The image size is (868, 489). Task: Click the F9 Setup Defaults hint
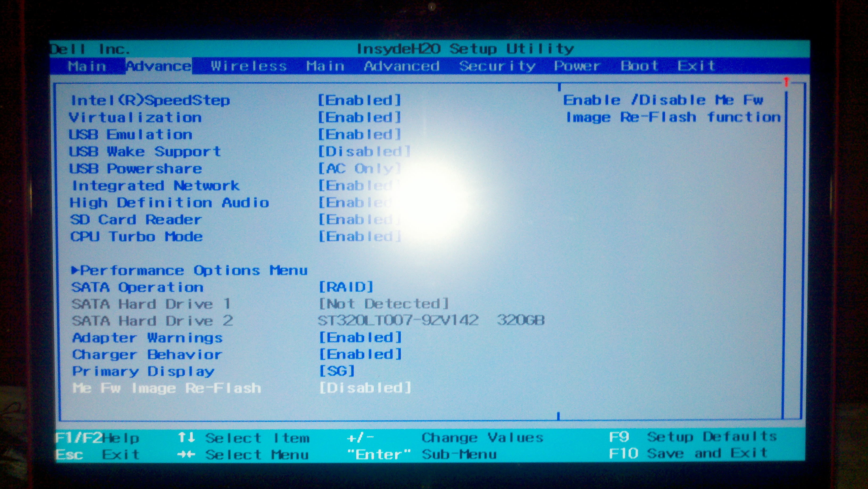pyautogui.click(x=693, y=437)
